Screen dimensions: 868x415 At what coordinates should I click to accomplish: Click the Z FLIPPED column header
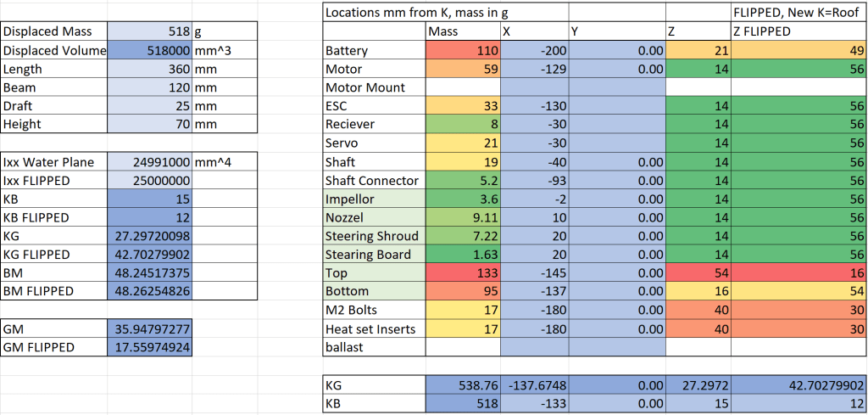(x=798, y=31)
